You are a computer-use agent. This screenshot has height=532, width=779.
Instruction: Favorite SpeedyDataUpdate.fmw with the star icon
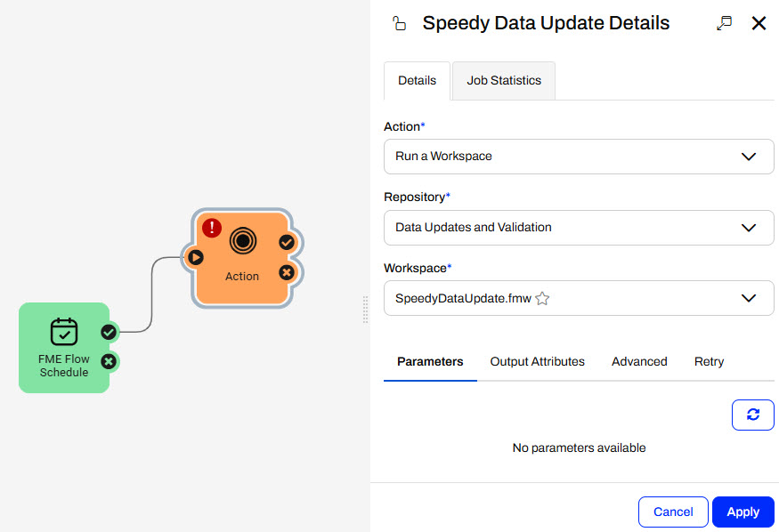pos(542,299)
